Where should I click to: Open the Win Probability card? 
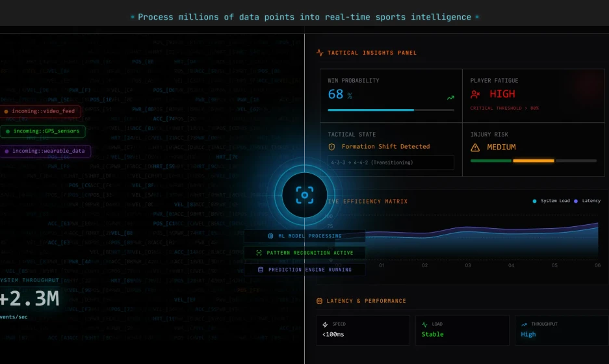(x=391, y=96)
